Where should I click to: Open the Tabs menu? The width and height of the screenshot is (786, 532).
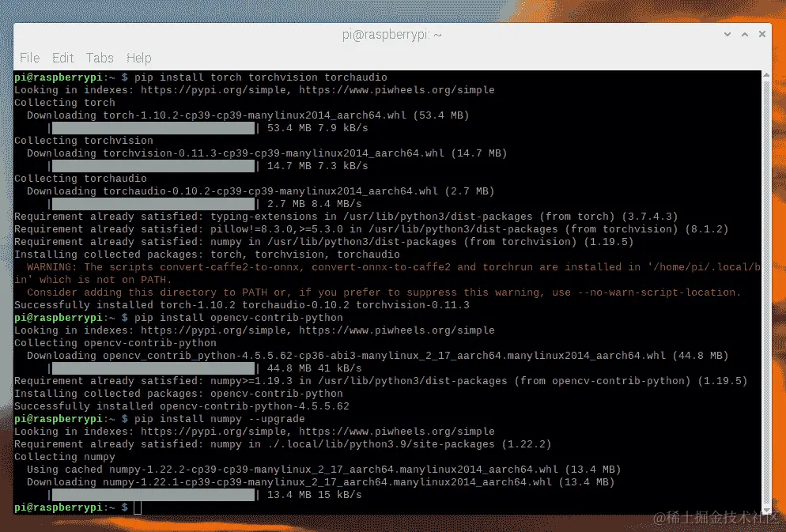[100, 58]
